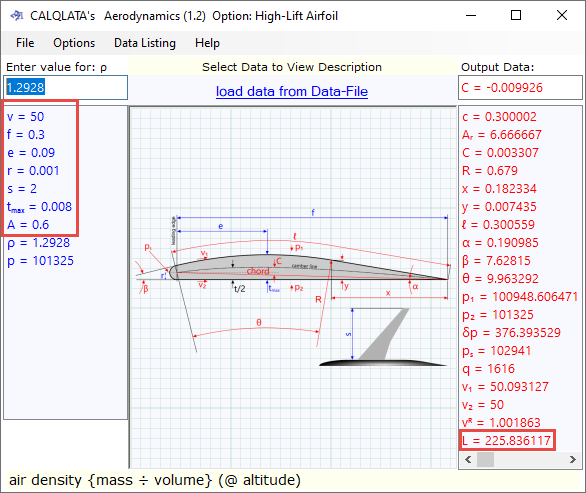Select input value e = 0.09
This screenshot has width=586, height=493.
(31, 152)
